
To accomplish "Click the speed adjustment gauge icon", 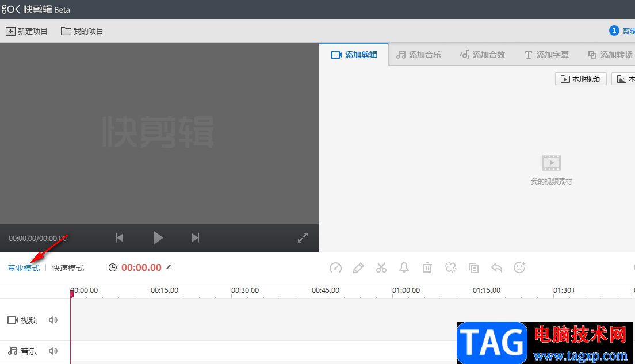I will [x=335, y=267].
